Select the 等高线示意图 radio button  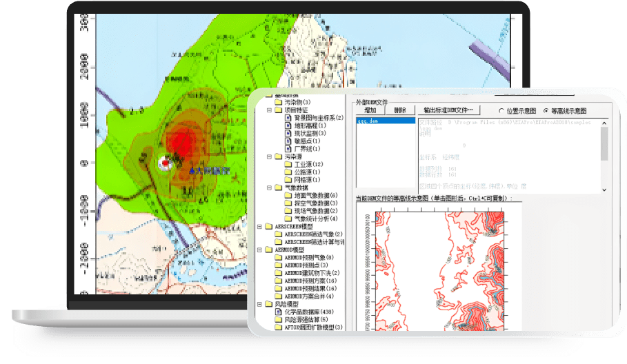546,110
